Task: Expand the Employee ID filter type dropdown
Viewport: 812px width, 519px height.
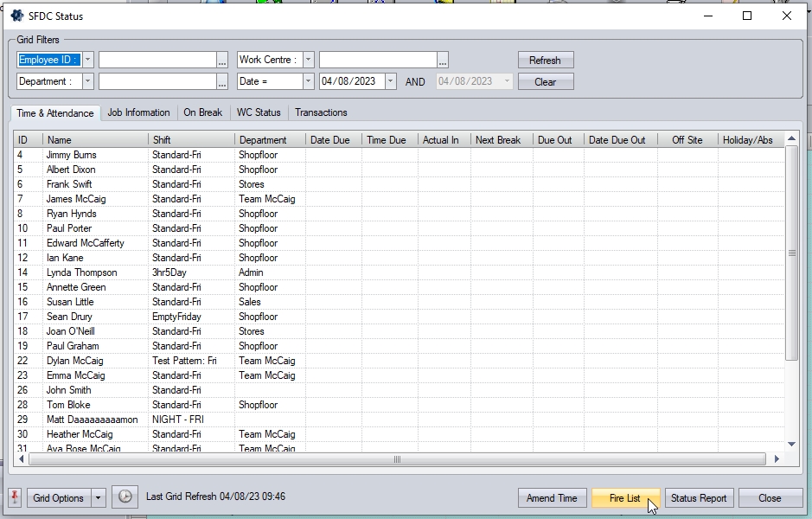Action: (88, 60)
